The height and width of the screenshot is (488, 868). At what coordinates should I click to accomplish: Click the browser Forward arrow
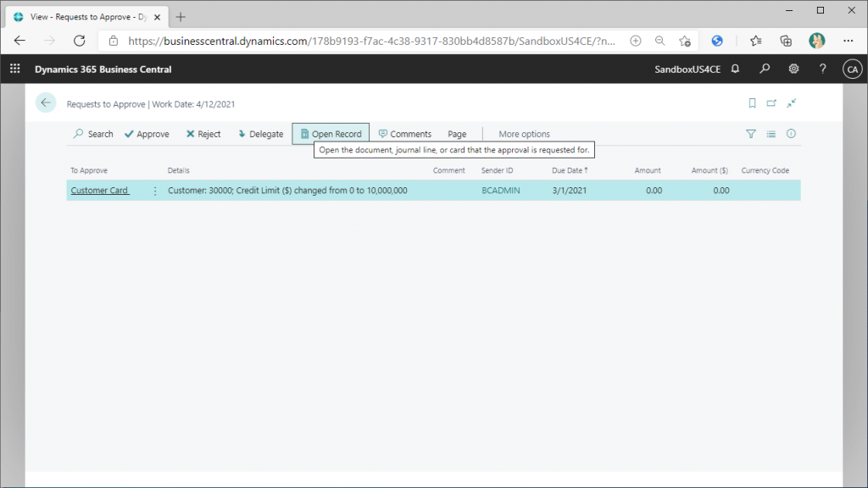(x=50, y=41)
